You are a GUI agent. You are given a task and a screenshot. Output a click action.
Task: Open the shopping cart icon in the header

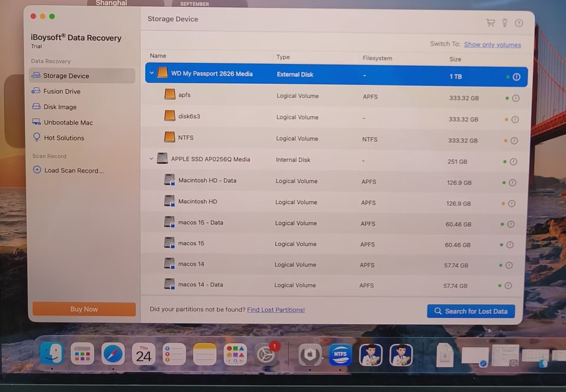pyautogui.click(x=490, y=23)
